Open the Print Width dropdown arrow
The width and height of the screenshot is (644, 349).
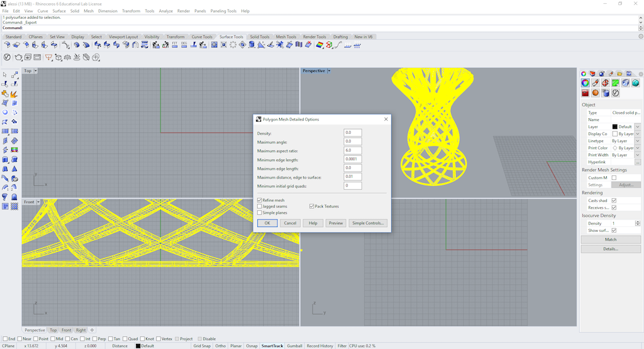[x=638, y=155]
